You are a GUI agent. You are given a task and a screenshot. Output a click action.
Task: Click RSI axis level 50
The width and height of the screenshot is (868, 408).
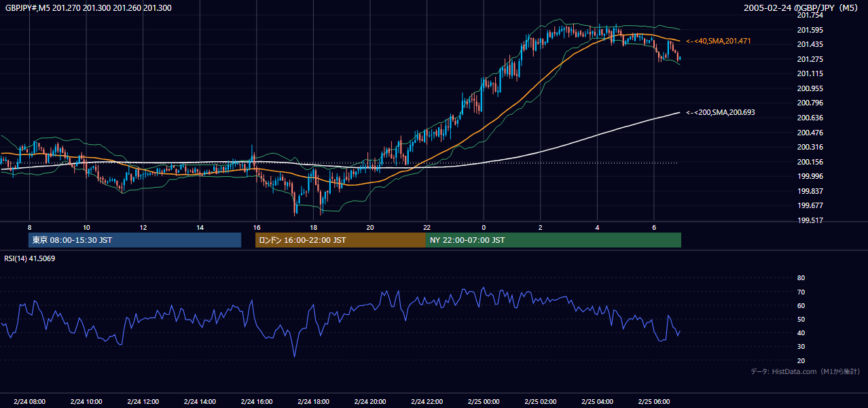801,319
